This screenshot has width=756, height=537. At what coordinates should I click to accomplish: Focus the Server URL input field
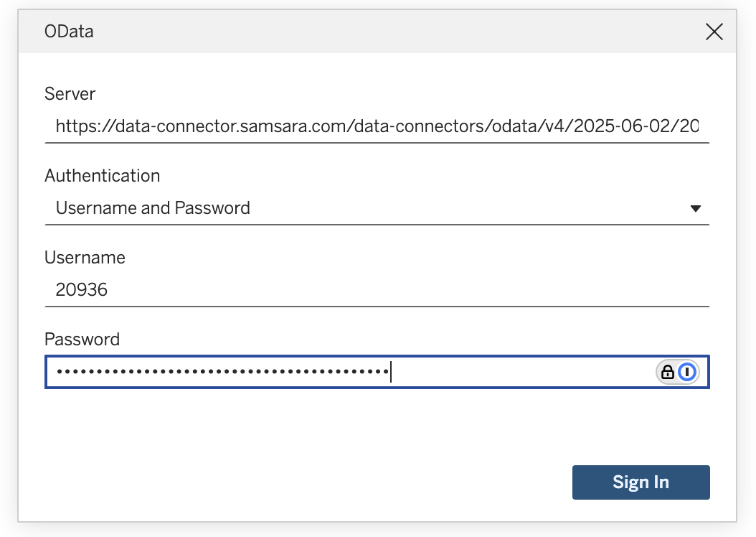pos(377,127)
